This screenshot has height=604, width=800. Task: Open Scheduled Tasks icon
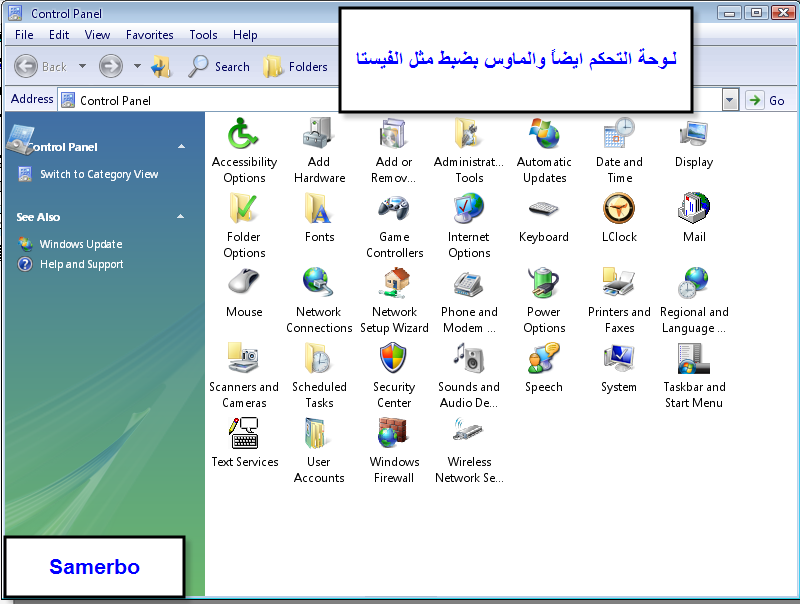pyautogui.click(x=319, y=359)
